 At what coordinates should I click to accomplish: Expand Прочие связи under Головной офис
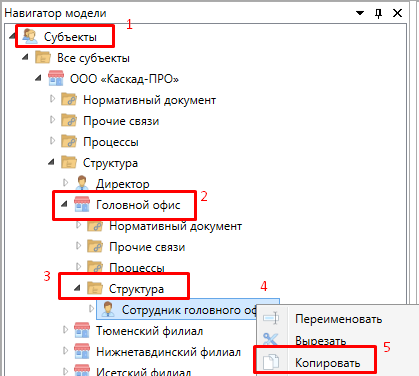click(78, 246)
